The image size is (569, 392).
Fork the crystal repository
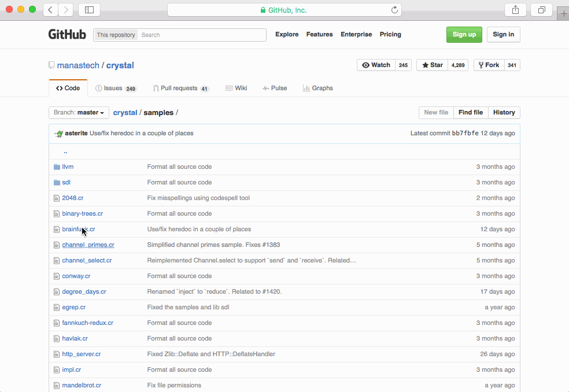(489, 65)
